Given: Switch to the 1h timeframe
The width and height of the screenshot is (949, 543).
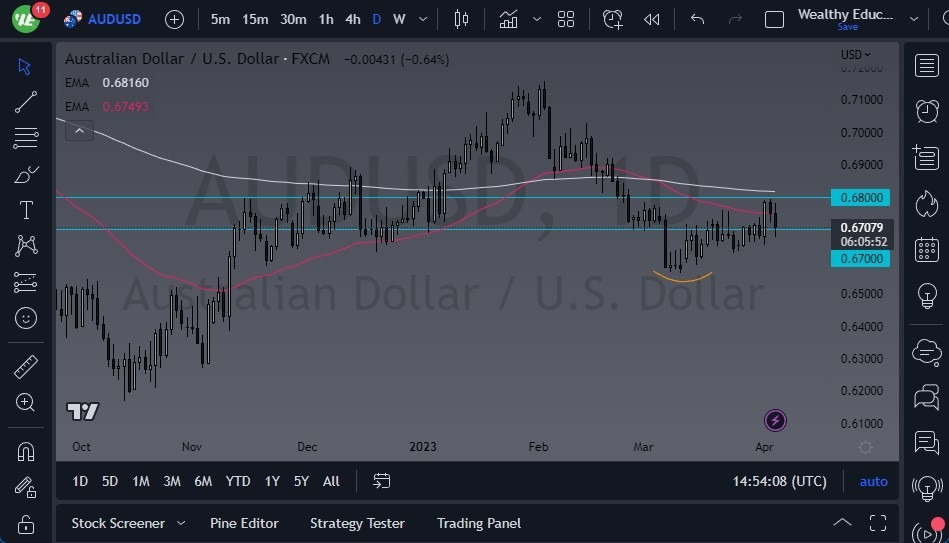Looking at the screenshot, I should point(326,19).
